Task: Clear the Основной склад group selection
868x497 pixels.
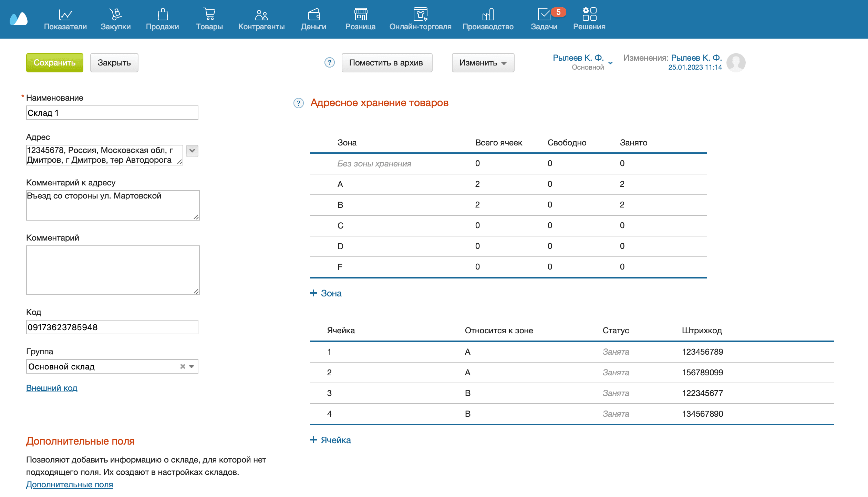Action: [183, 366]
